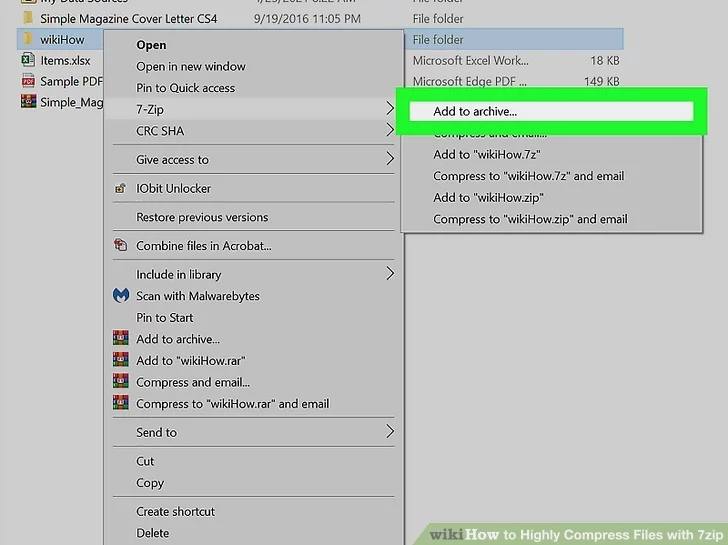Viewport: 728px width, 545px height.
Task: Click the Acrobat combine files icon
Action: [x=121, y=245]
